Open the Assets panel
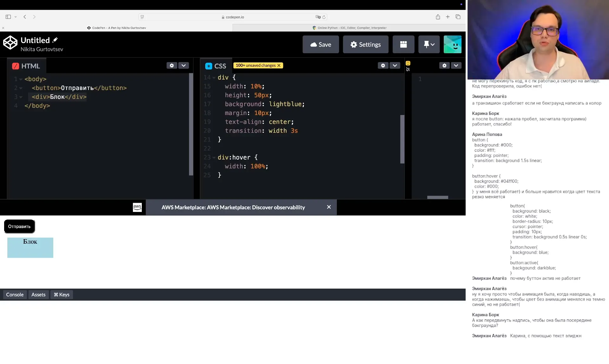The image size is (609, 364). [38, 295]
